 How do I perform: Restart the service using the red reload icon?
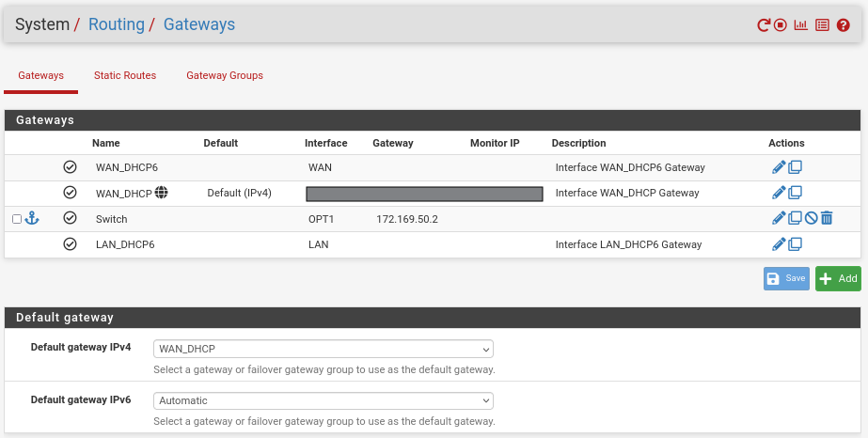tap(764, 24)
